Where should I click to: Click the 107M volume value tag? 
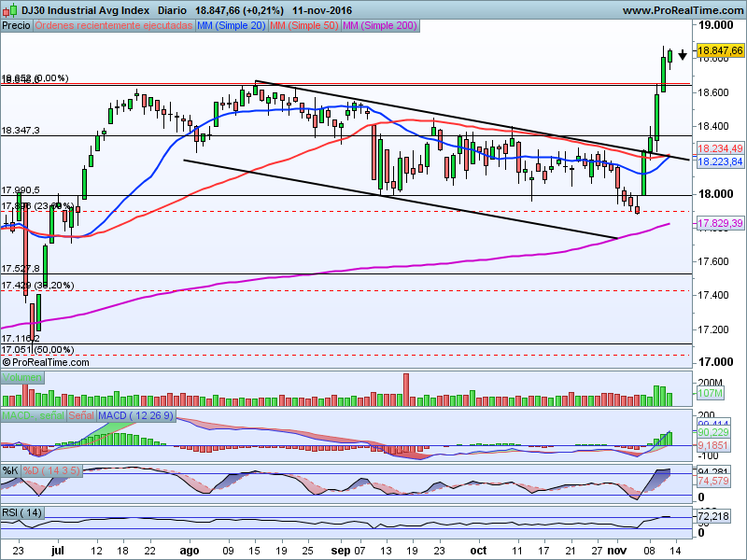(x=710, y=393)
